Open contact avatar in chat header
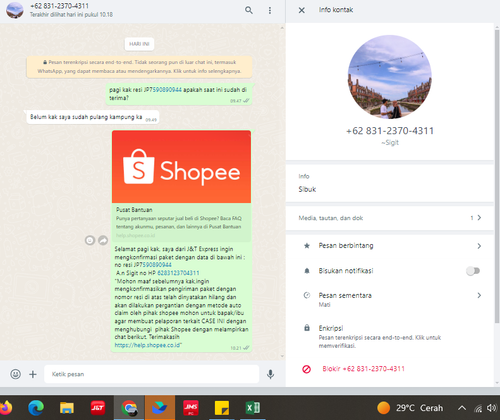 [x=15, y=10]
